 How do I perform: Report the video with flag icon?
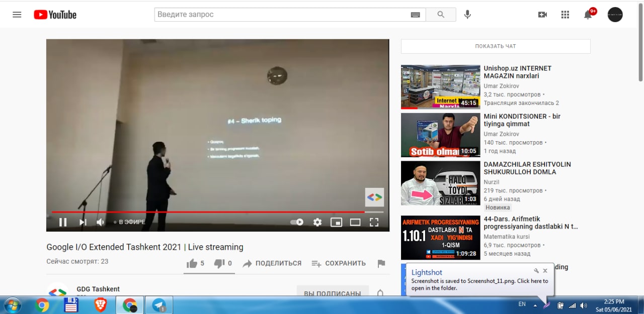click(381, 263)
